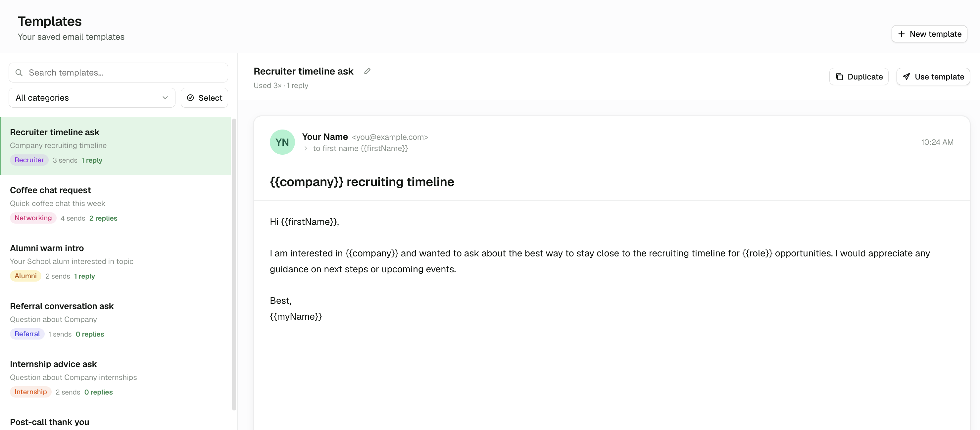Click the '2 replies' text on Coffee chat

pos(104,218)
